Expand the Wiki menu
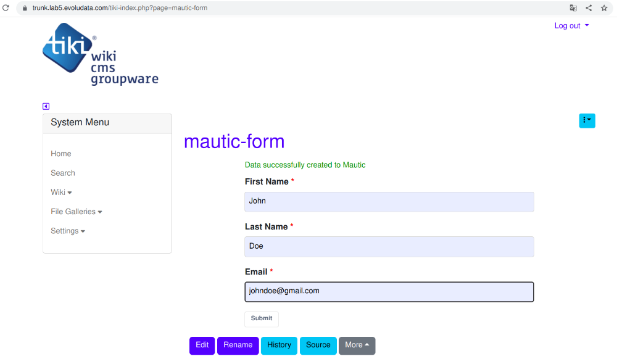617x364 pixels. point(61,192)
